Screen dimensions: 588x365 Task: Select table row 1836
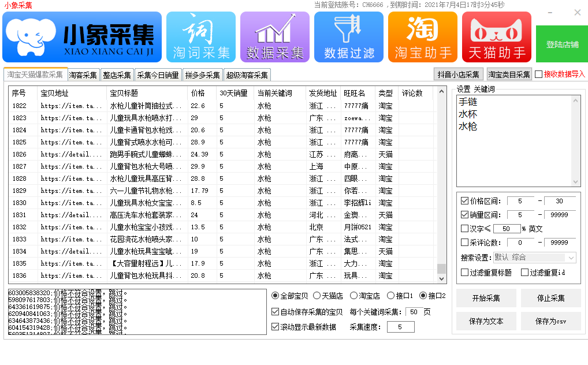223,275
